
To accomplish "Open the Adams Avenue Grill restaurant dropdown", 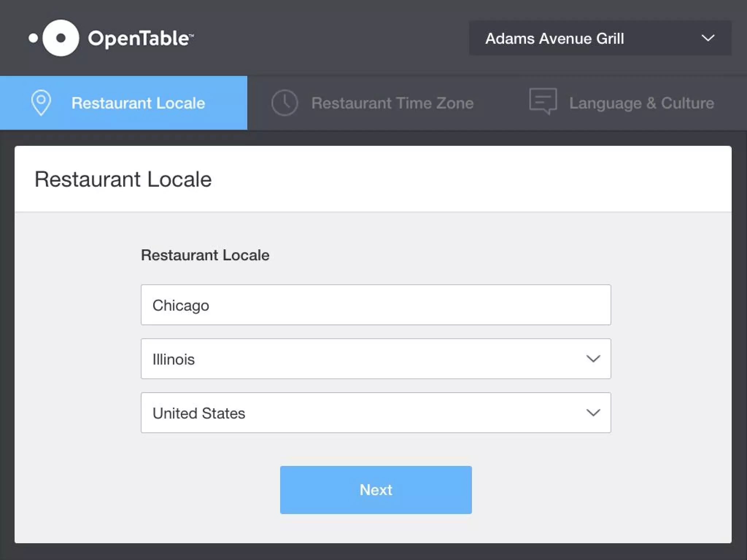I will point(554,38).
